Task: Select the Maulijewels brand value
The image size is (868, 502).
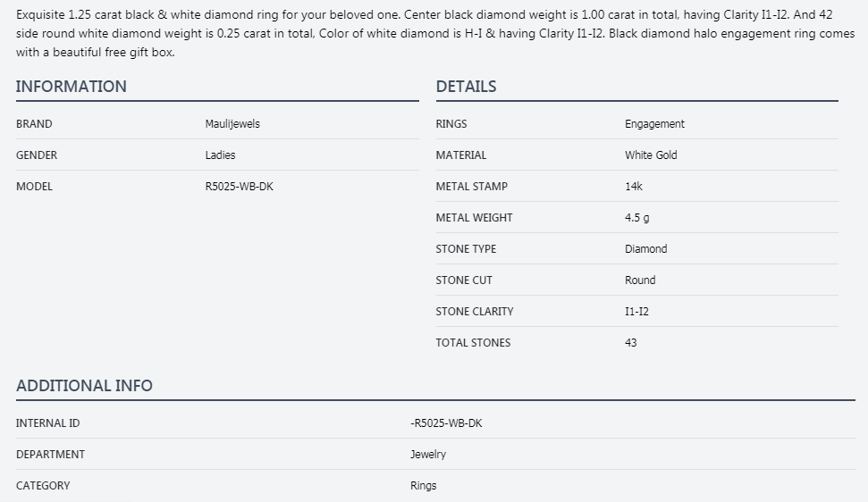Action: click(x=232, y=124)
